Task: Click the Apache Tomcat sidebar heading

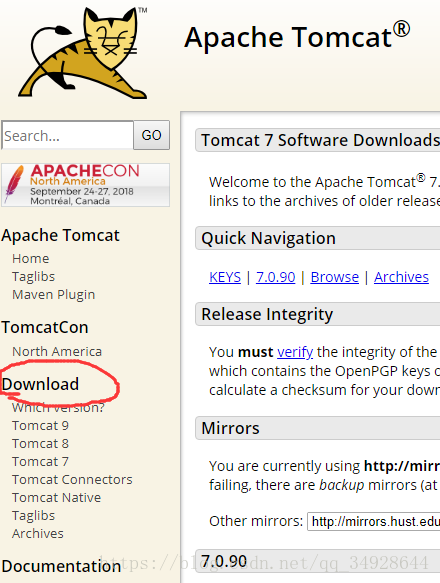Action: click(60, 235)
